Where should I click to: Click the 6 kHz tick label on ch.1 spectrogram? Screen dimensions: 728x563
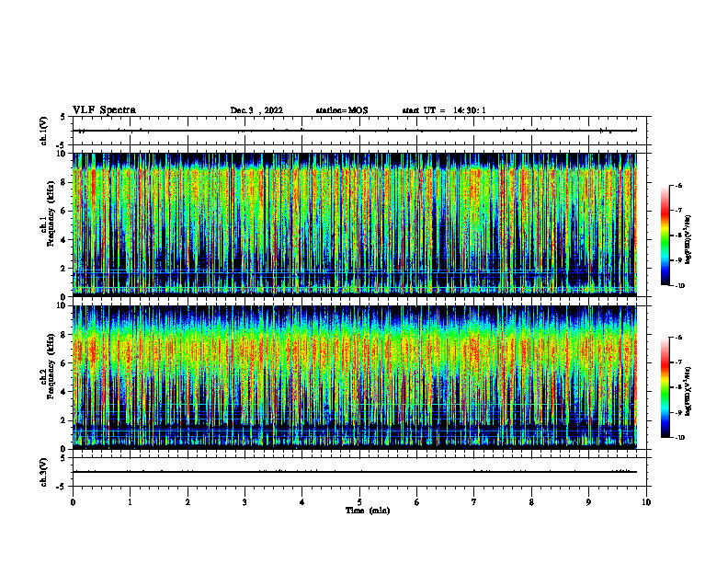tap(64, 211)
